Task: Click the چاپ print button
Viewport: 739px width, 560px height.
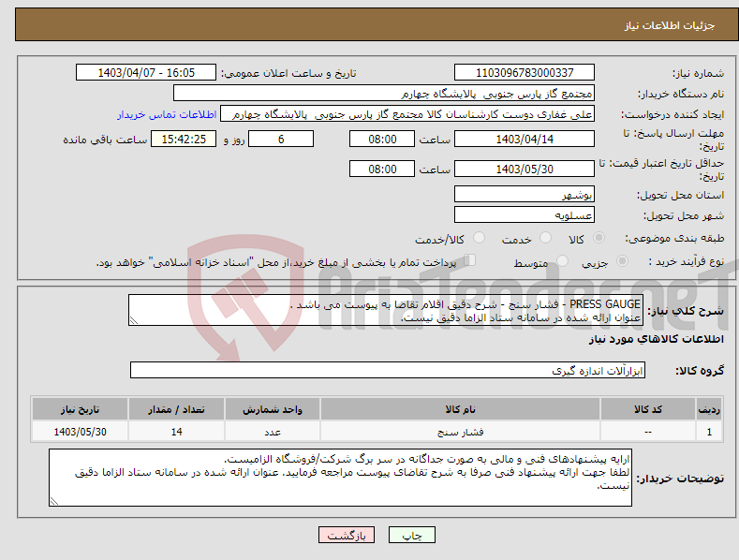Action: click(412, 535)
